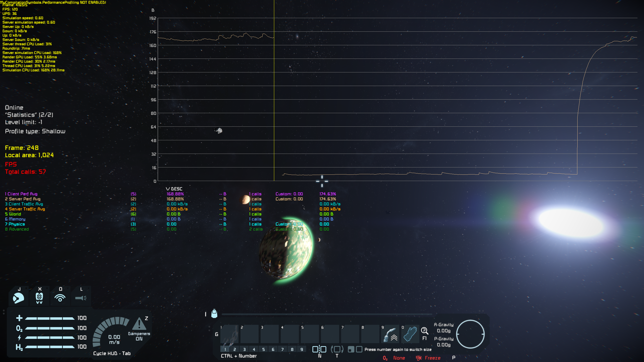Switch to toolbar page 7

[x=283, y=349]
